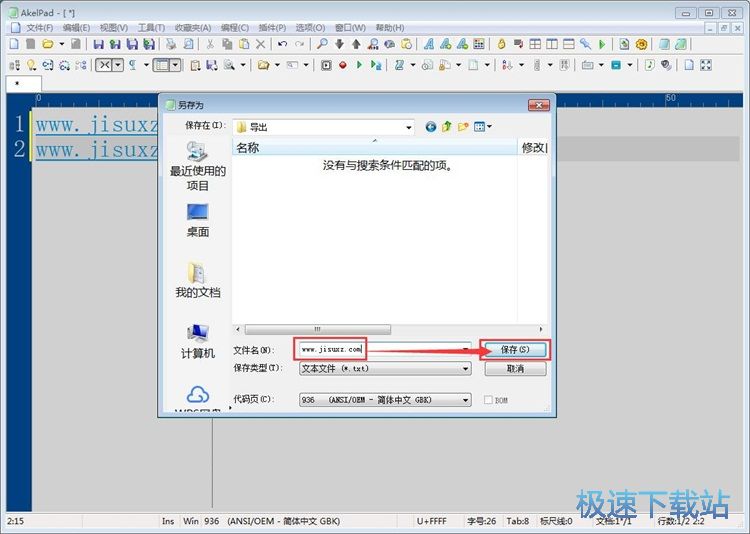
Task: Open Recent Items (最近使用的项目) place
Action: point(198,166)
